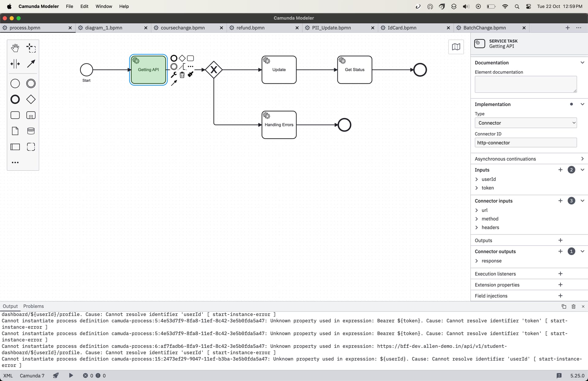Add an Execution listener

point(560,274)
